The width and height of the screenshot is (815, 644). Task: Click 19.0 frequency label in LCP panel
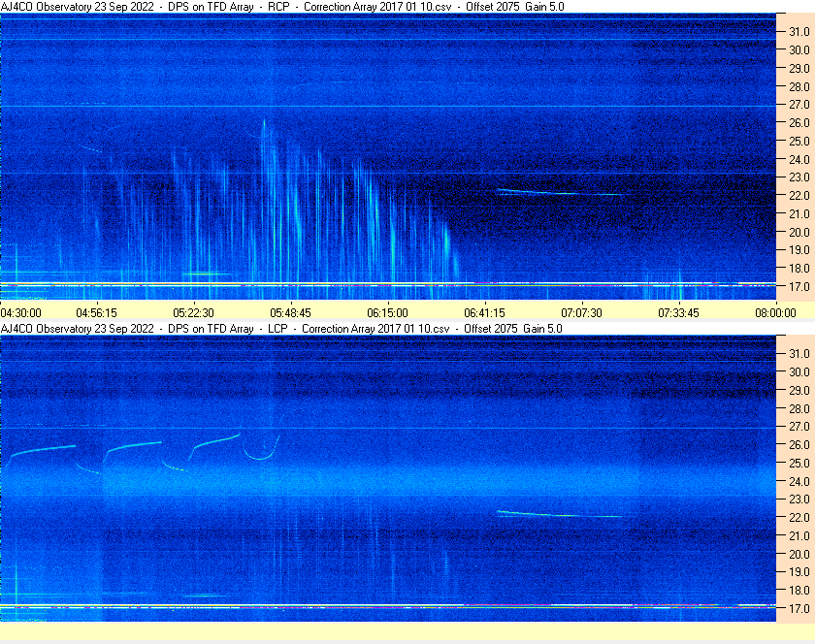[x=799, y=572]
